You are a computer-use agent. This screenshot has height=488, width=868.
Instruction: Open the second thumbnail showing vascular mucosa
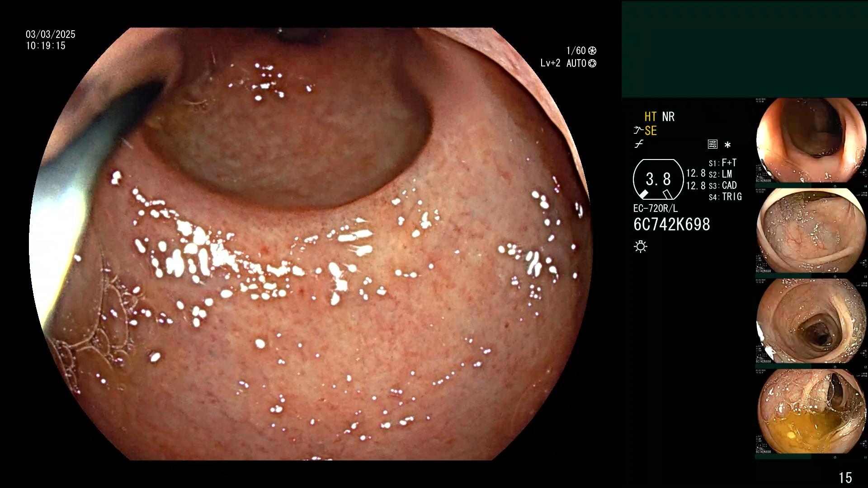811,230
